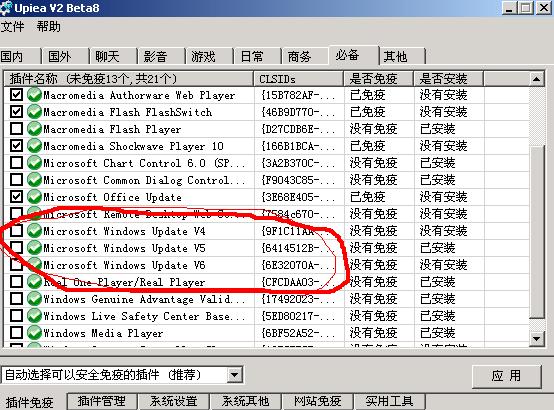Screen dimensions: 554x410
Task: Click the scrollbar down arrow in plugin list
Action: click(x=536, y=339)
